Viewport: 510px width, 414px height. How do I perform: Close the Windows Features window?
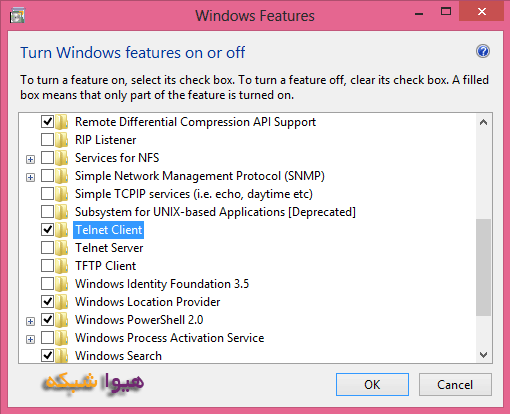481,12
